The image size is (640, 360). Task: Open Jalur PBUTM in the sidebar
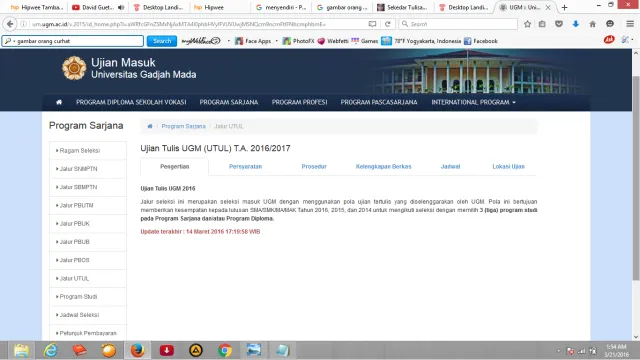(x=88, y=205)
